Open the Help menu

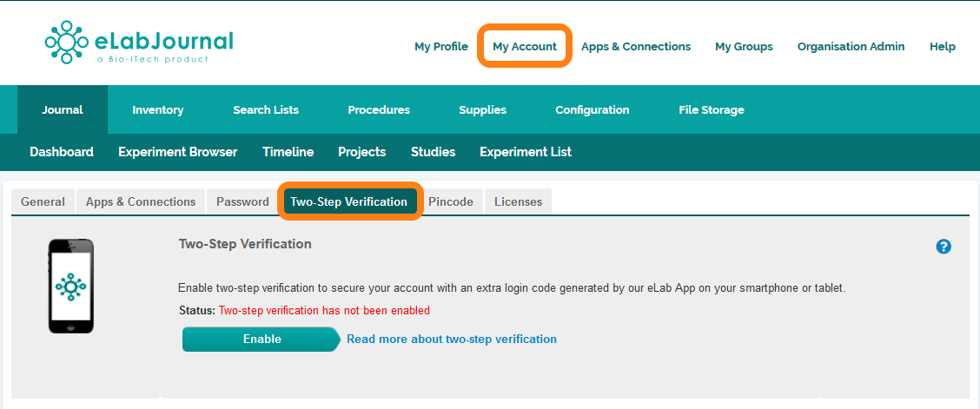click(x=942, y=47)
